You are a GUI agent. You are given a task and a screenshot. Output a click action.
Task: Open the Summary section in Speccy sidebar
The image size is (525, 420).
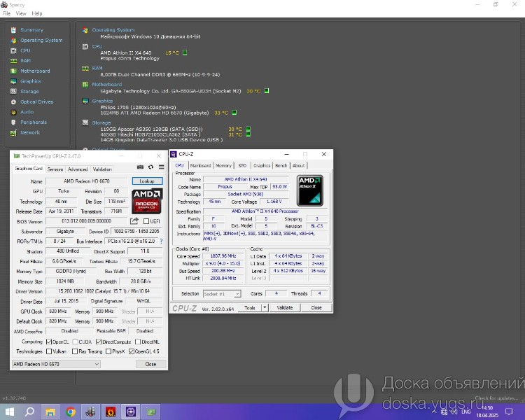pyautogui.click(x=31, y=30)
